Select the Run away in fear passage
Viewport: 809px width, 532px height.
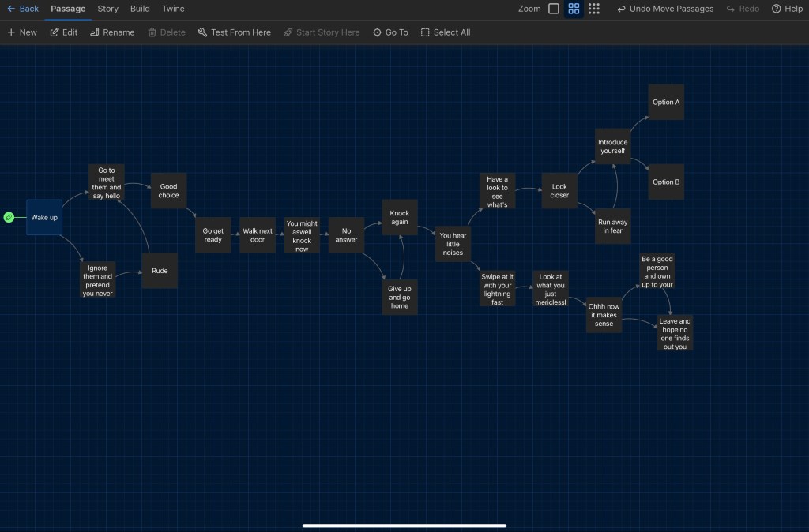(x=612, y=227)
